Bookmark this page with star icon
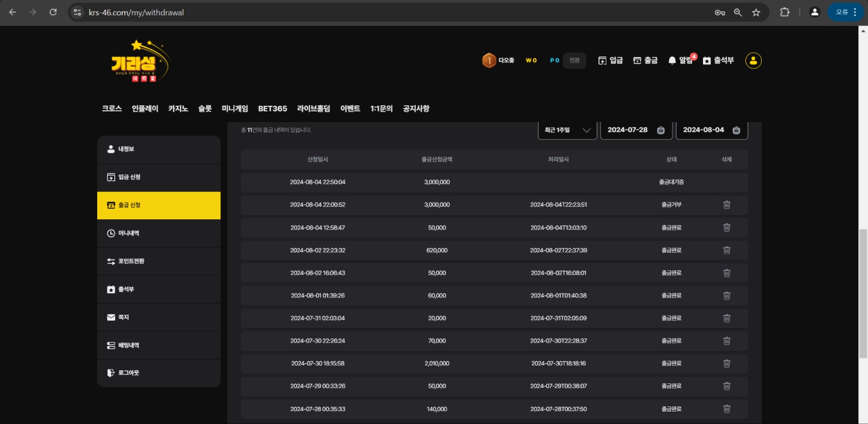This screenshot has width=868, height=424. coord(756,12)
